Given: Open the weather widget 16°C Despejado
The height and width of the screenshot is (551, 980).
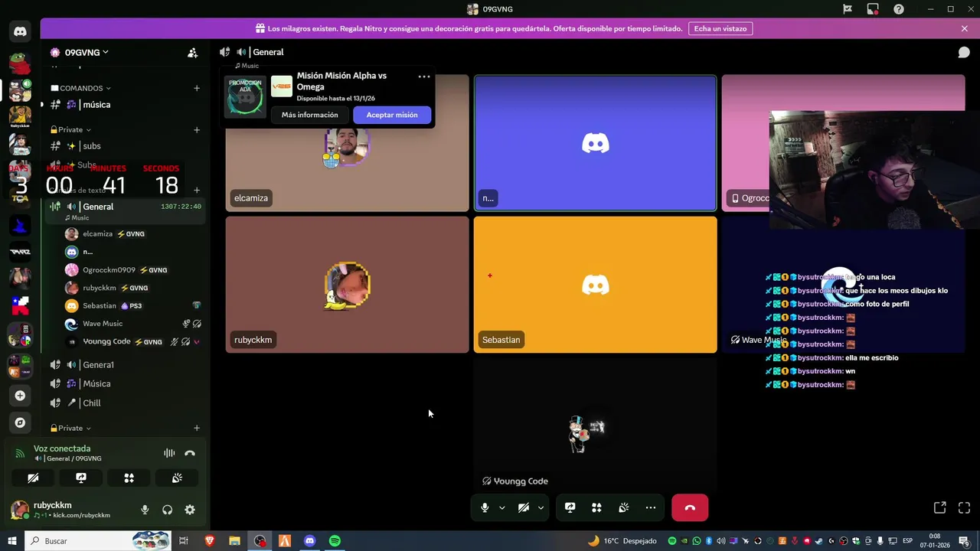Looking at the screenshot, I should coord(622,541).
